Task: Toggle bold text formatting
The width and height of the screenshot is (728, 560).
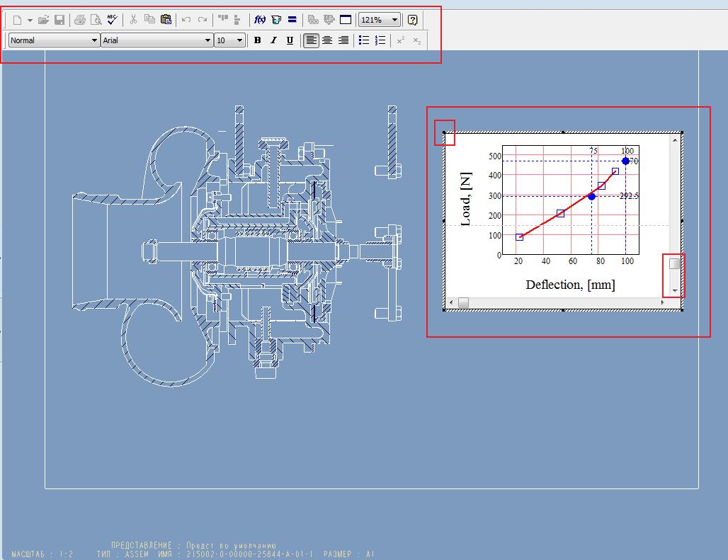Action: pos(257,40)
